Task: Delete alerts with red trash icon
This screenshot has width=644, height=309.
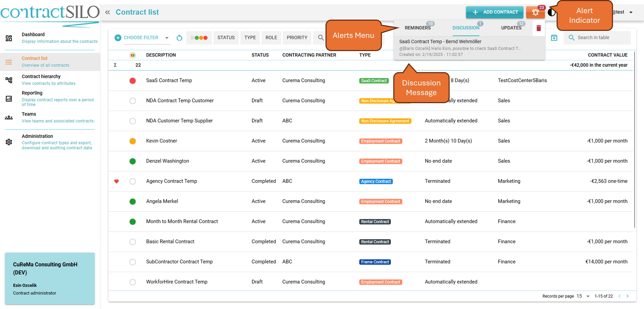Action: coord(538,28)
